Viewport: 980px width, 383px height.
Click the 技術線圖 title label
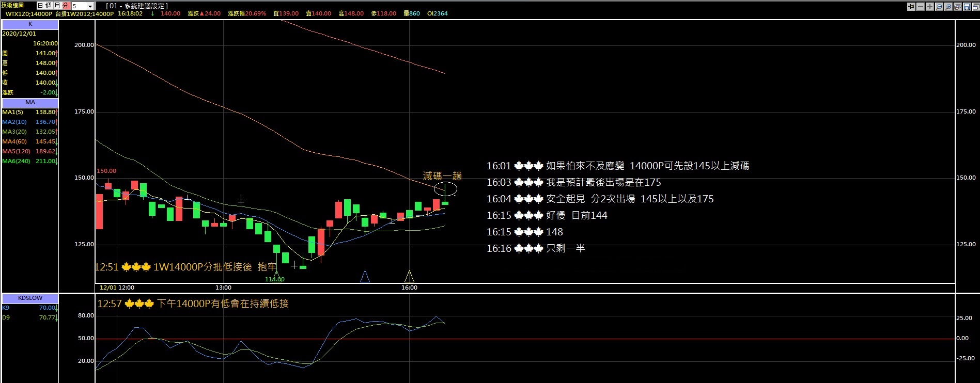(13, 5)
